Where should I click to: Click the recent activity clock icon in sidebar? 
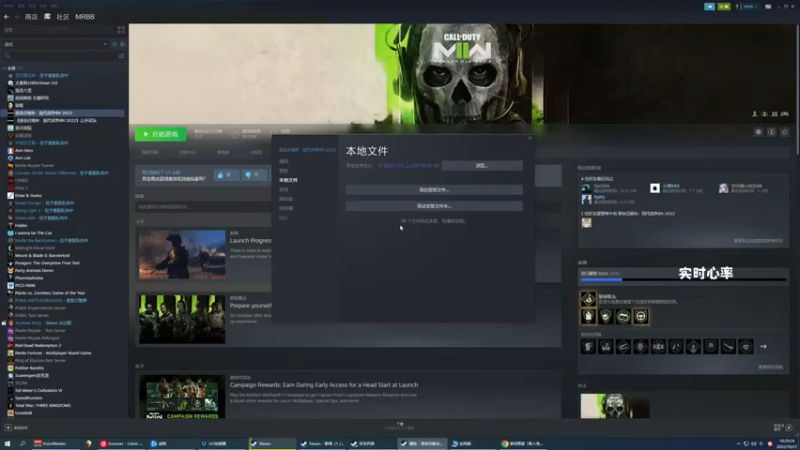pyautogui.click(x=114, y=44)
